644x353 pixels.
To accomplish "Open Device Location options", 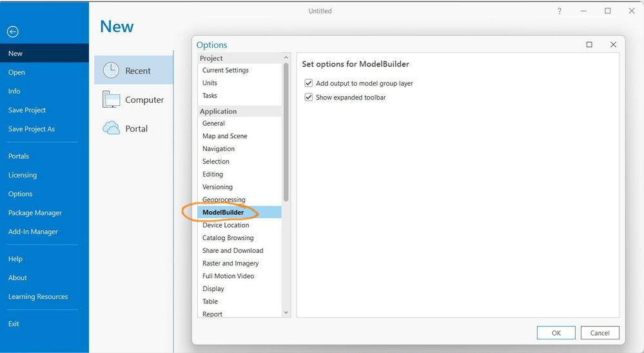I will coord(226,225).
